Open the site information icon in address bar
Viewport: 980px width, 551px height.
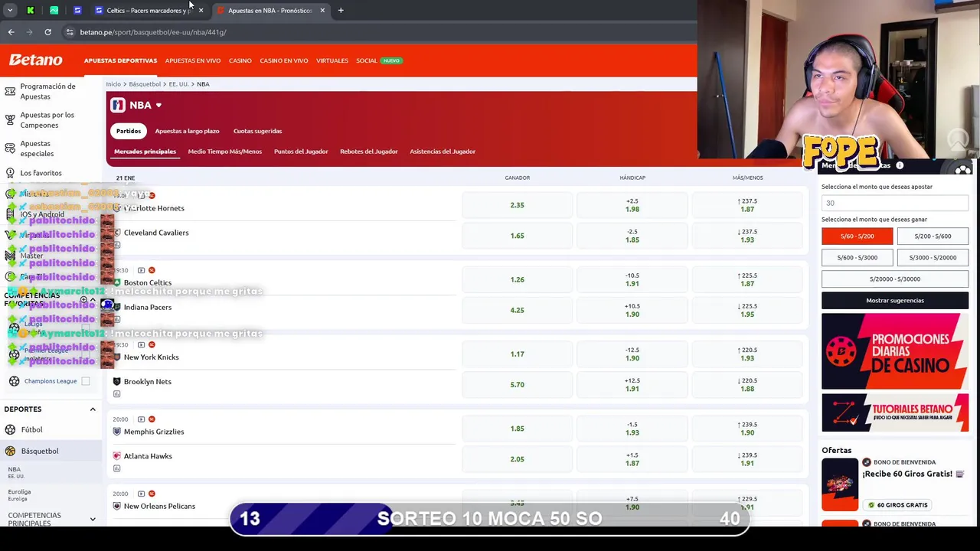[x=70, y=32]
